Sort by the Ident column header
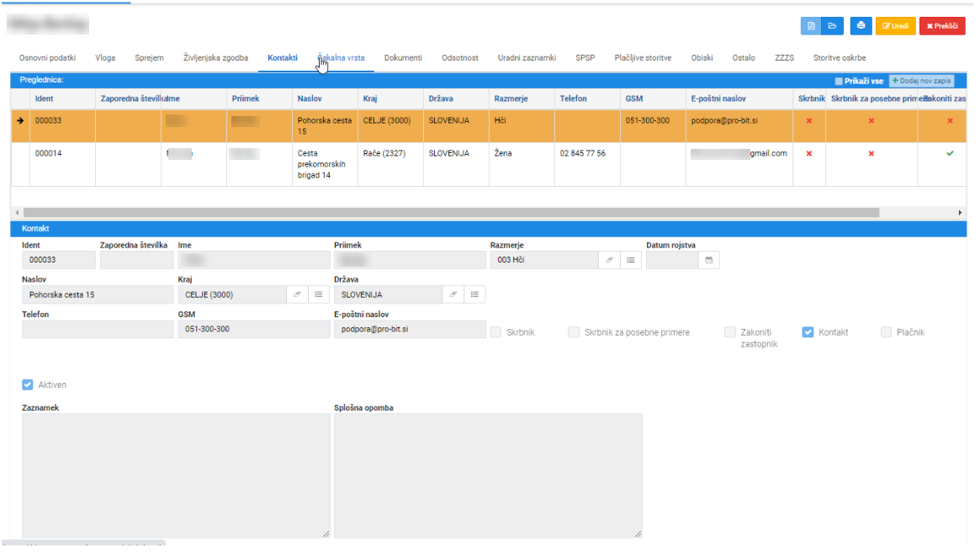The image size is (980, 552). click(44, 98)
